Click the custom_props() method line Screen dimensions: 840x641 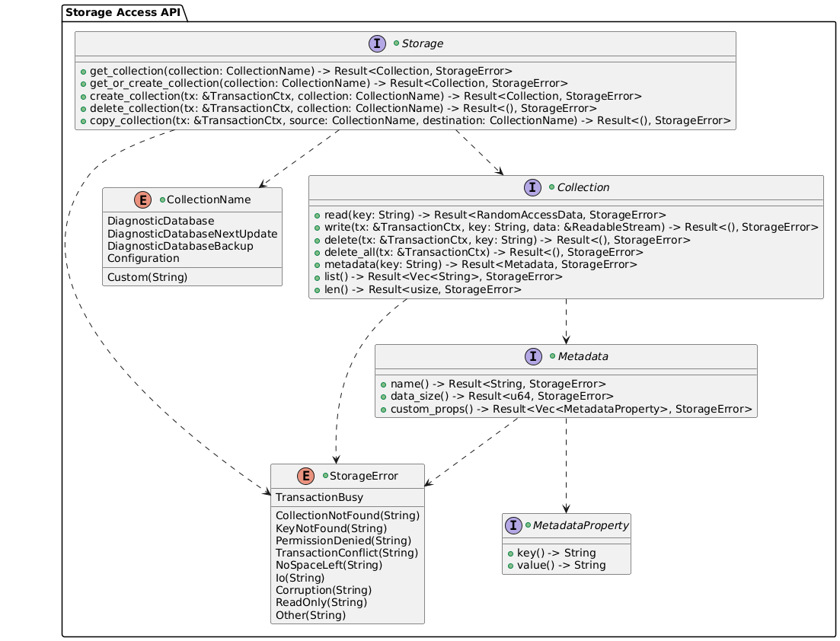571,409
